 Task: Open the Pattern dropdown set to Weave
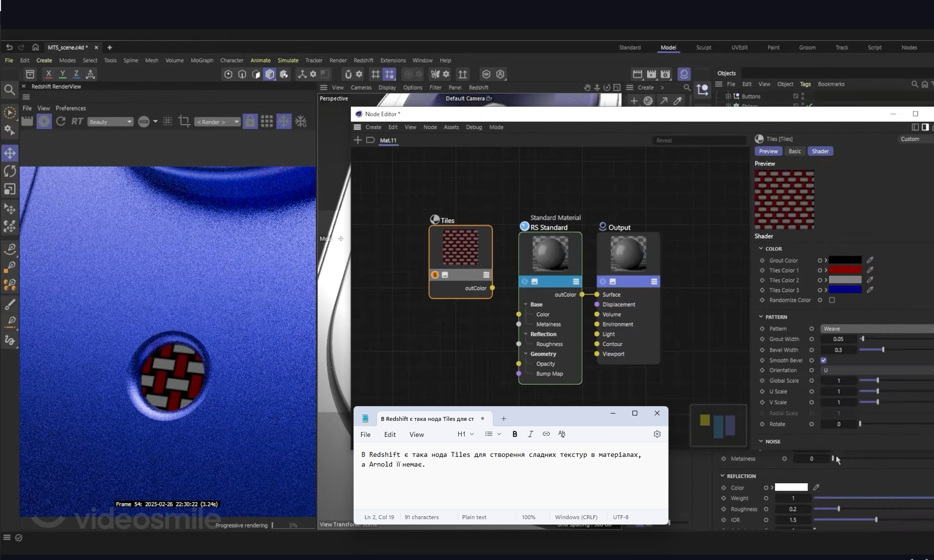coord(876,329)
